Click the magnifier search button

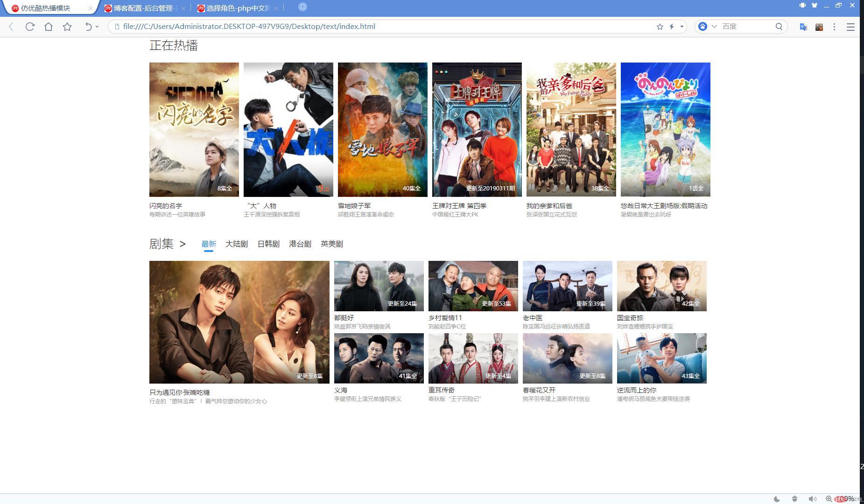pos(779,27)
